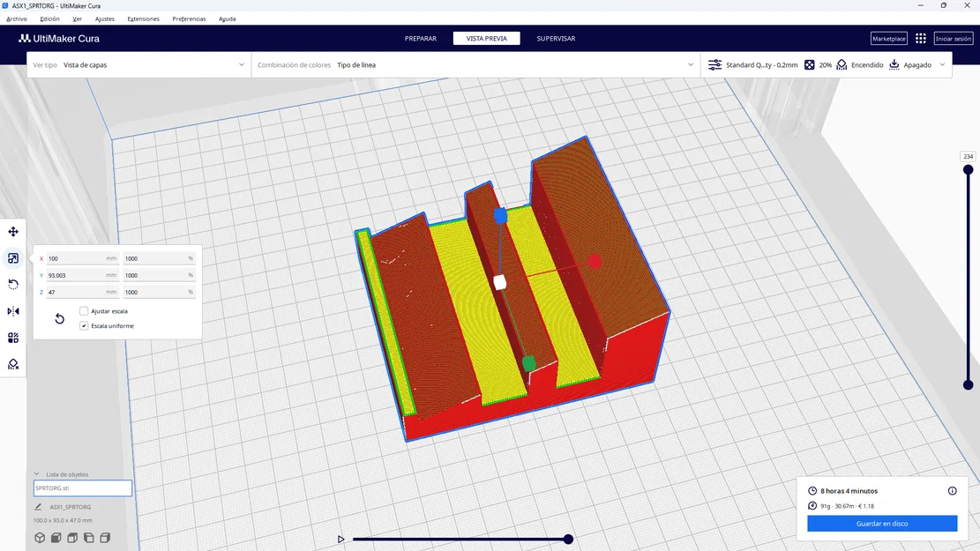Enable the Ajustar escala checkbox
980x551 pixels.
tap(84, 310)
